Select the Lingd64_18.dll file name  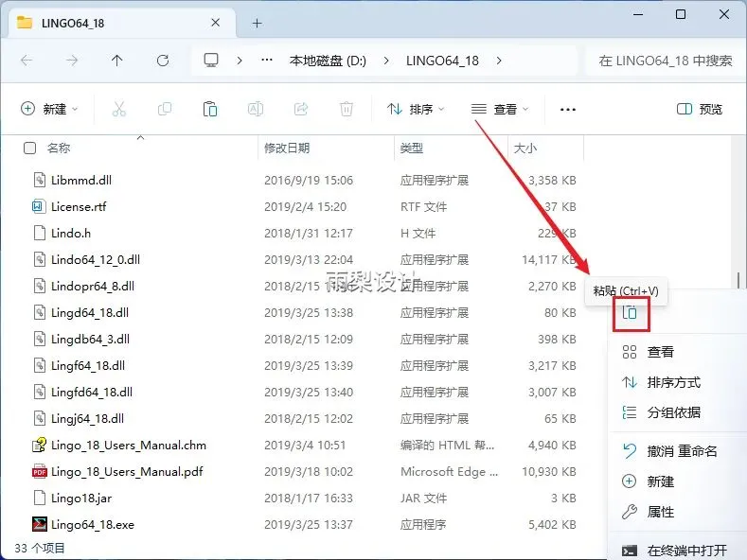tap(90, 312)
